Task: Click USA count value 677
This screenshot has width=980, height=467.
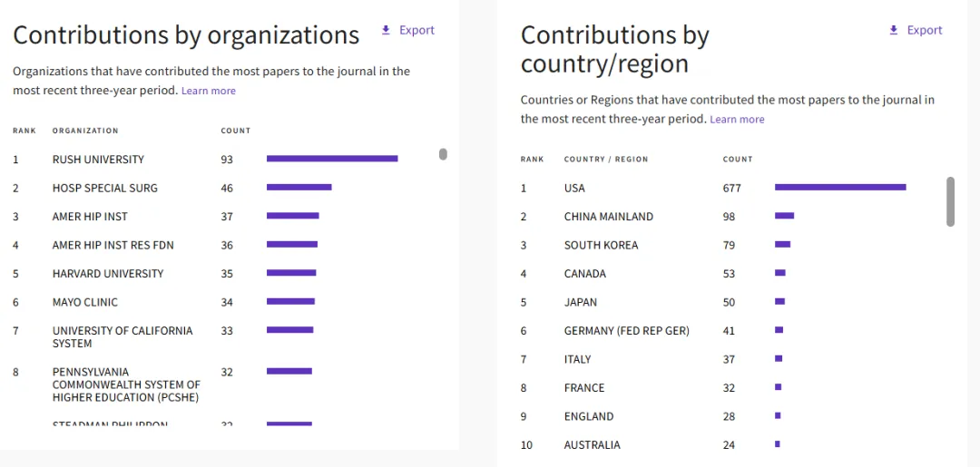Action: (x=732, y=188)
